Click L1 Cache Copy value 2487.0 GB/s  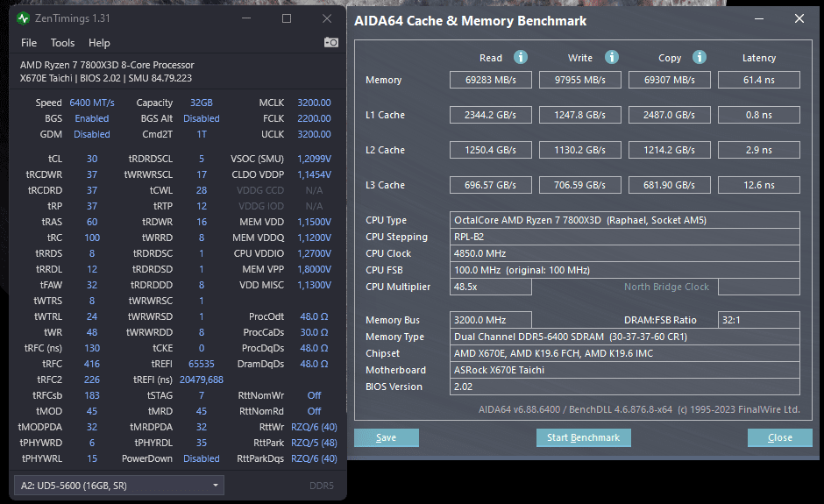click(670, 115)
